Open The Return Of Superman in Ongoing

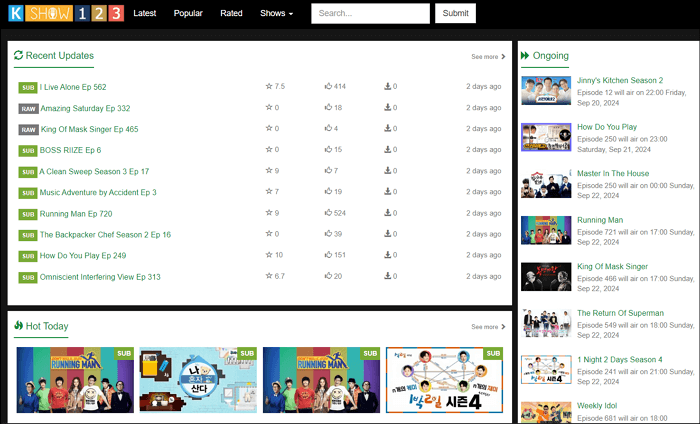[x=621, y=313]
